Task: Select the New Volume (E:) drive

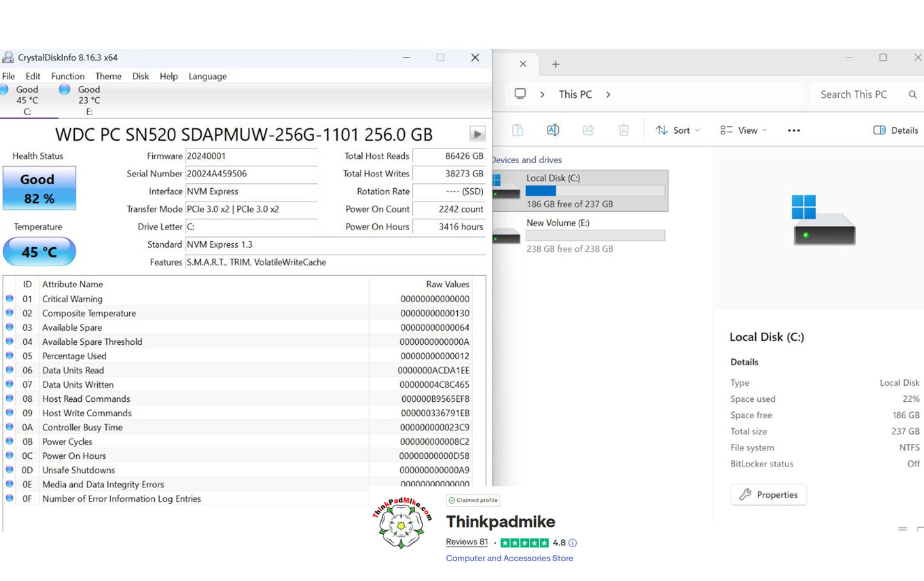Action: (x=581, y=235)
